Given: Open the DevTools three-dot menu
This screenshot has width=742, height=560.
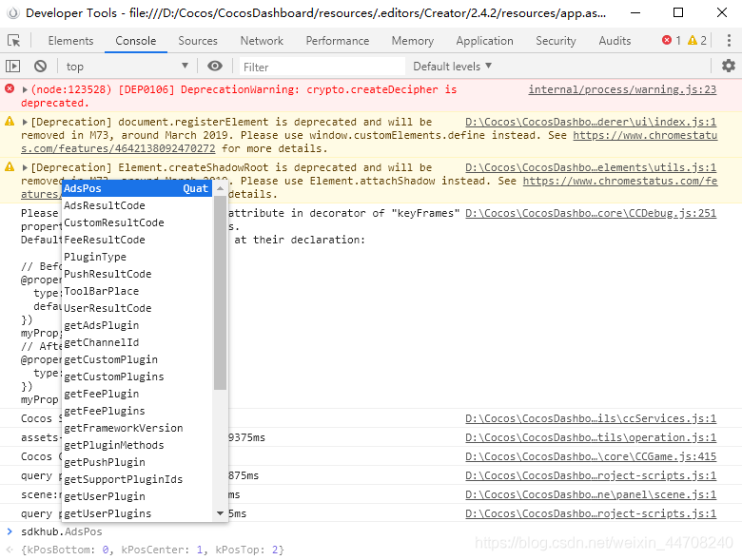Looking at the screenshot, I should (729, 41).
